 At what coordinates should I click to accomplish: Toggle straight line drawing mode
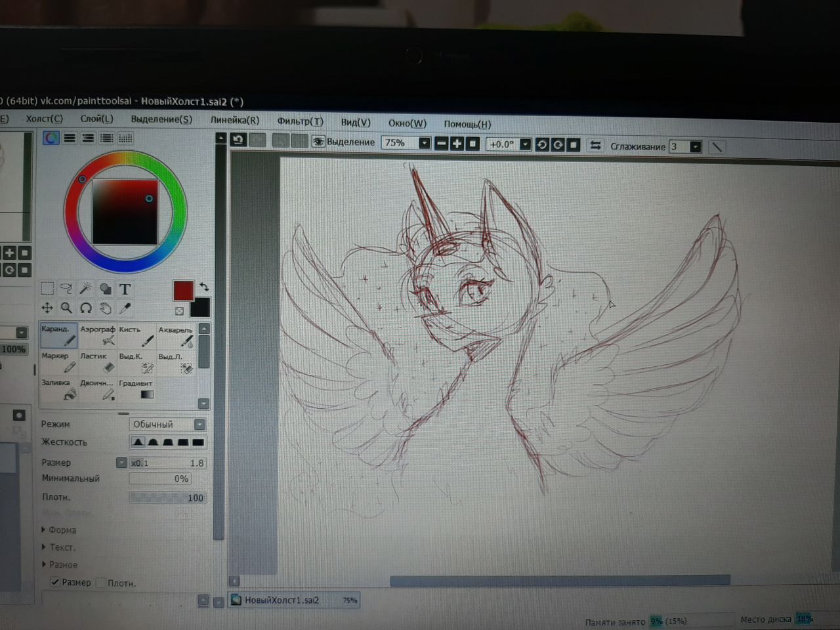pos(717,147)
